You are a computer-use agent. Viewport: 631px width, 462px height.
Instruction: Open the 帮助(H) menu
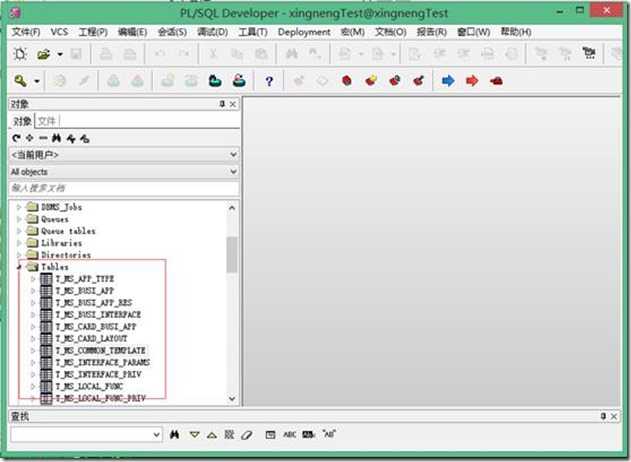pos(516,32)
